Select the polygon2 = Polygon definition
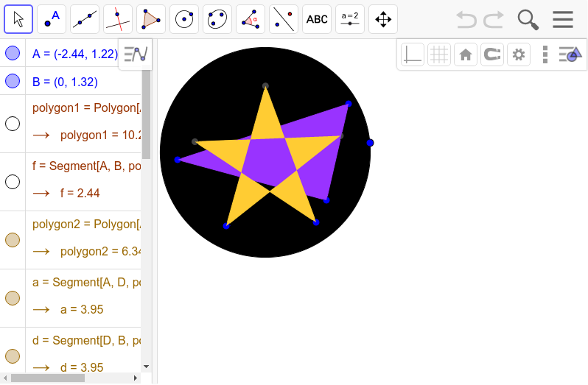588x385 pixels. 87,225
